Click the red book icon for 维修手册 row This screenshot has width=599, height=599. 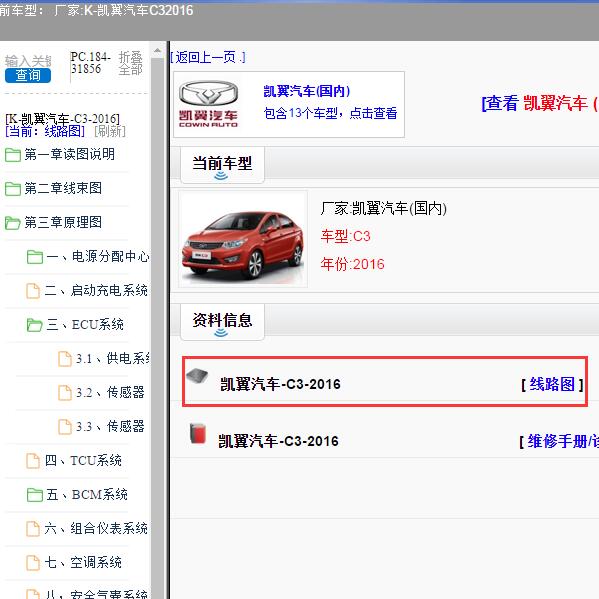click(198, 434)
